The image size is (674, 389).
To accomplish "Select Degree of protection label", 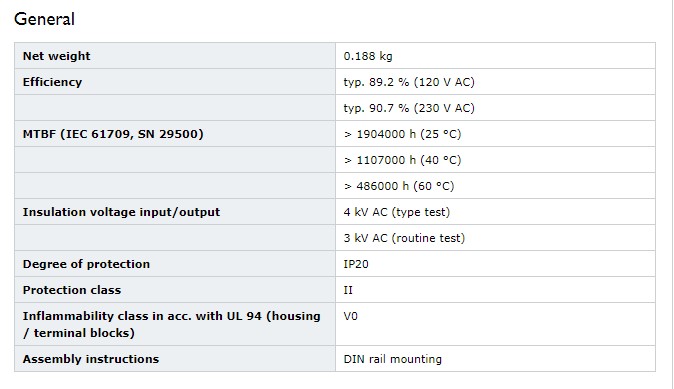I will tap(86, 264).
